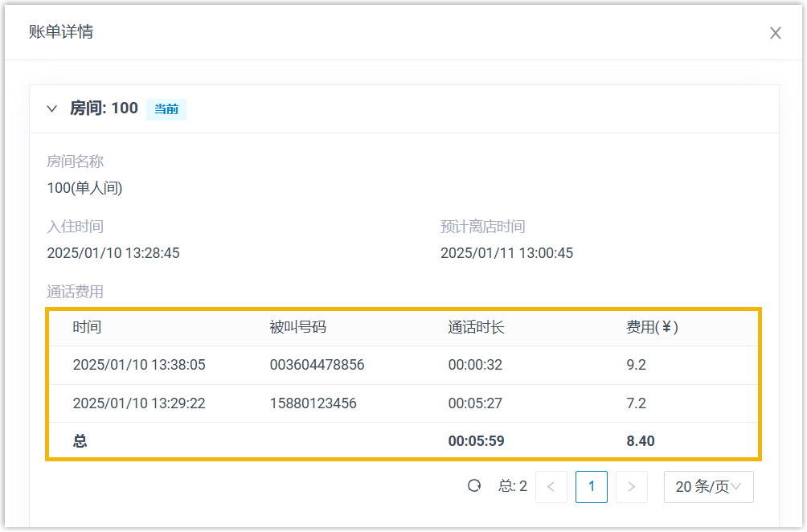Click the 时间 column header
The image size is (807, 532).
click(x=87, y=327)
